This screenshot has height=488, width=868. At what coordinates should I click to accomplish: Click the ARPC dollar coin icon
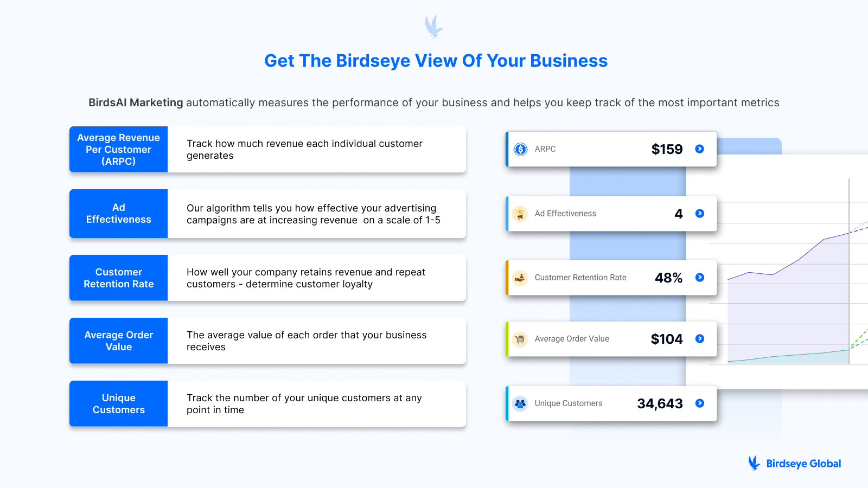point(520,149)
